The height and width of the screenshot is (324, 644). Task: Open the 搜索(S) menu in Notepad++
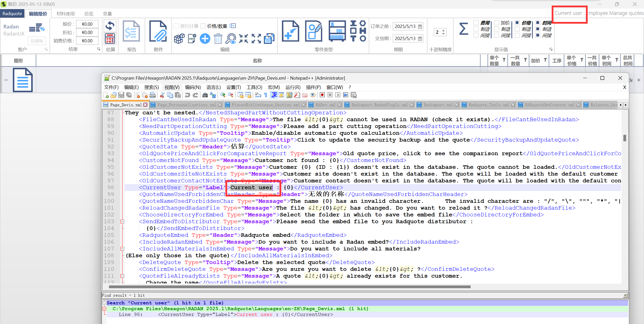coord(151,87)
